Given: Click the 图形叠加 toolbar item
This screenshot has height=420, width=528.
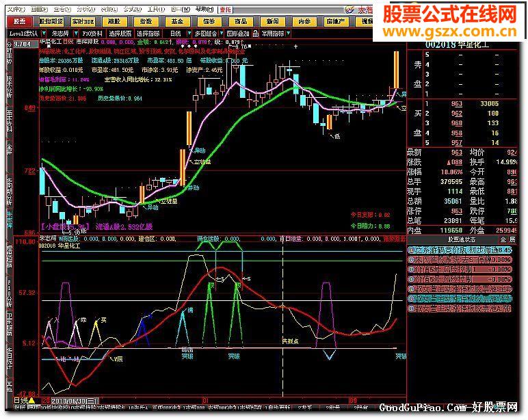Looking at the screenshot, I should (x=238, y=34).
